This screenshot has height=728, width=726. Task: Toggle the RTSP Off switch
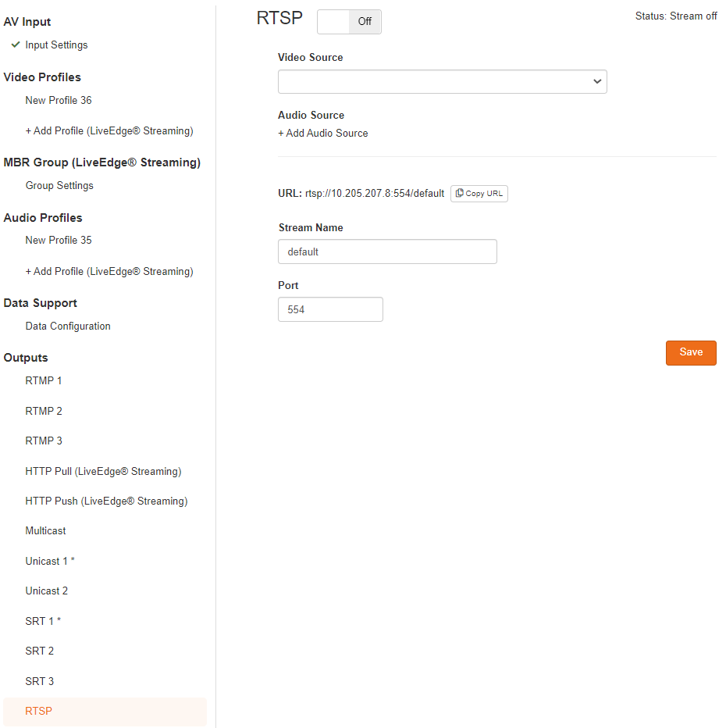tap(349, 21)
